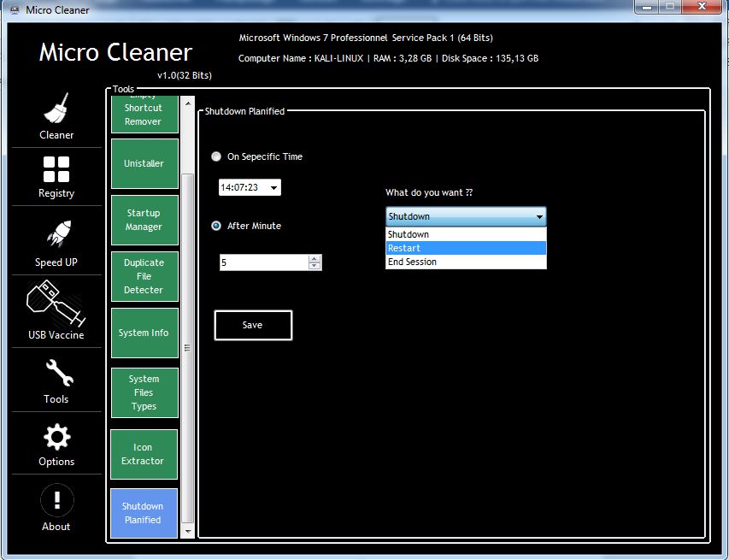Screen dimensions: 729x560
Task: Click the Speed UP rocket icon
Action: tap(56, 234)
